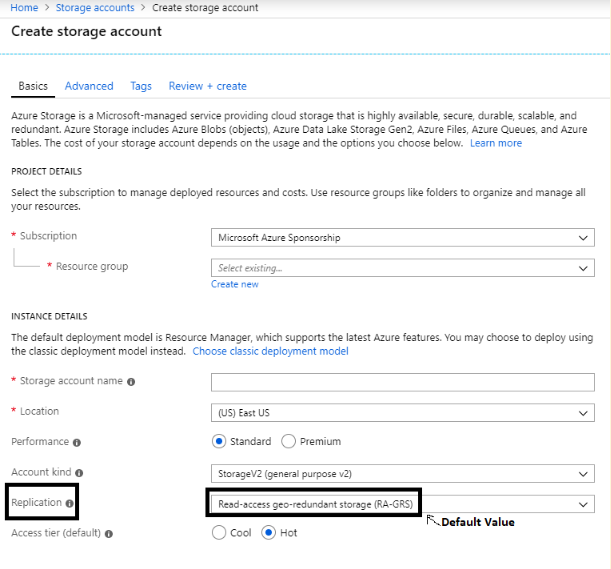Choose Cool access tier option
Viewport: 611px width, 569px height.
220,533
